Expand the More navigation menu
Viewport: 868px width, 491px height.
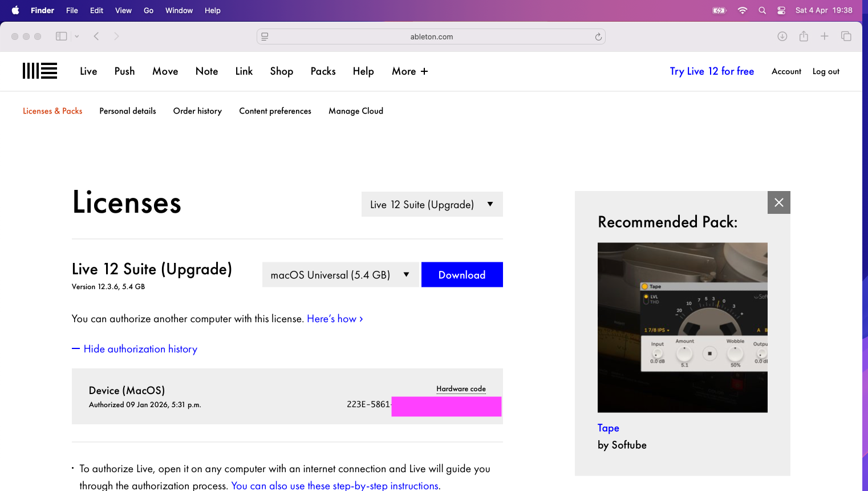pos(409,71)
